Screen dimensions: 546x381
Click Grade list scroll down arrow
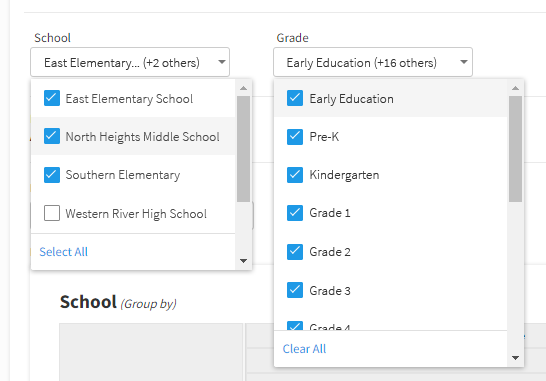[515, 358]
